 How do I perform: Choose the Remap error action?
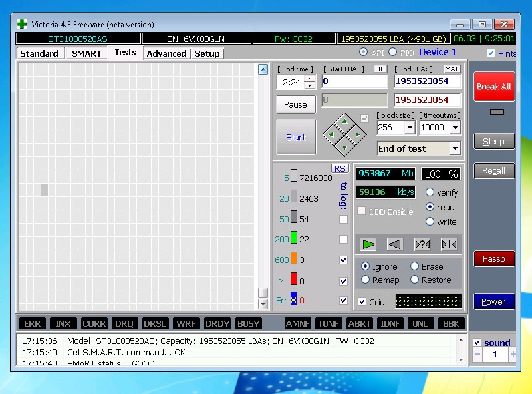point(365,280)
